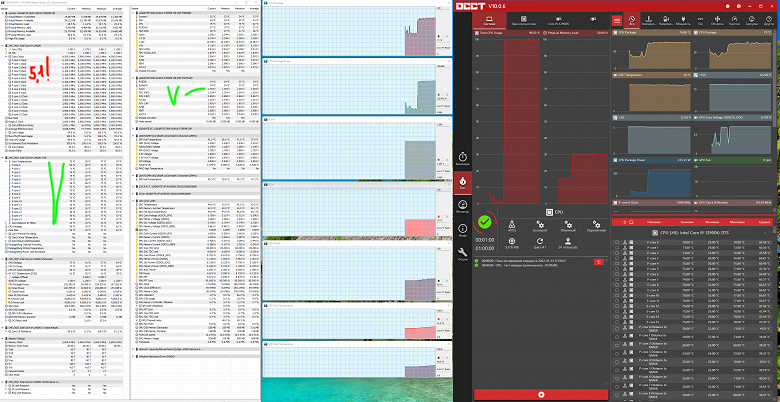This screenshot has height=402, width=780.
Task: Sort the OCCT table by Название column
Action: [654, 222]
